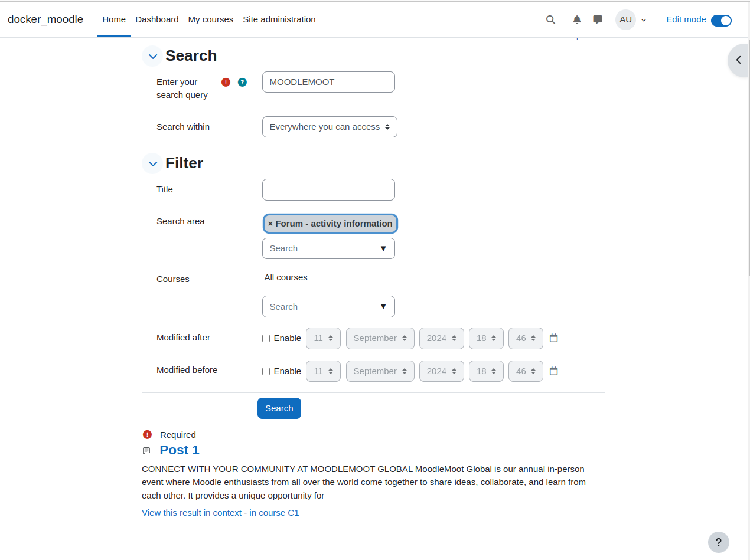Image resolution: width=750 pixels, height=560 pixels.
Task: Click the red required icon beside search query
Action: (x=226, y=82)
